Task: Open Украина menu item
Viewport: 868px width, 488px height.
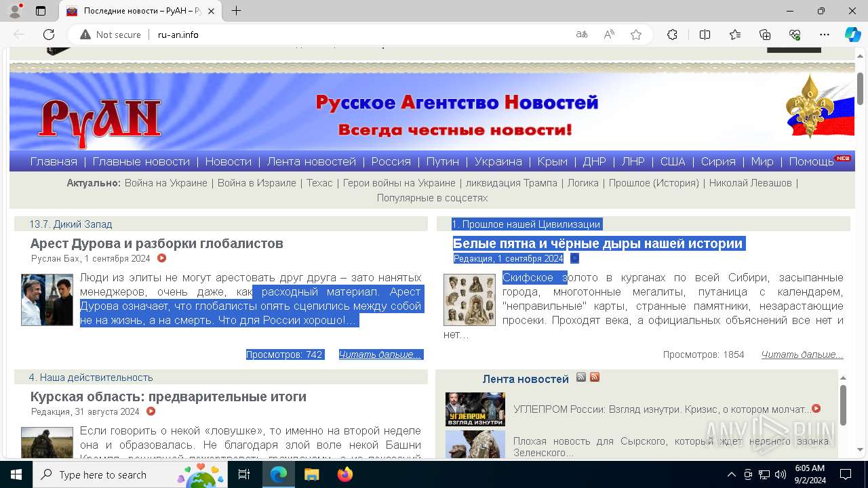Action: click(x=498, y=161)
